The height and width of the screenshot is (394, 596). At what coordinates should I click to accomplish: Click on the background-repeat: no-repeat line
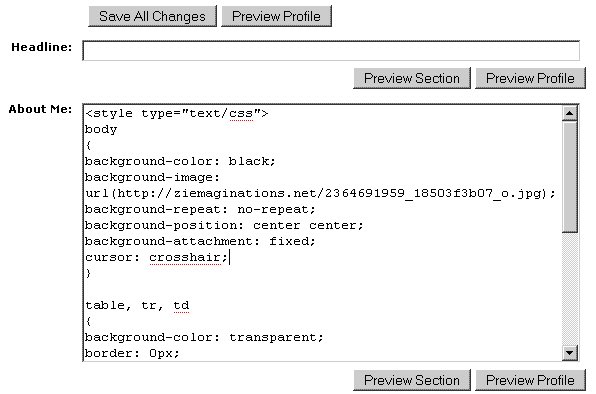click(200, 209)
